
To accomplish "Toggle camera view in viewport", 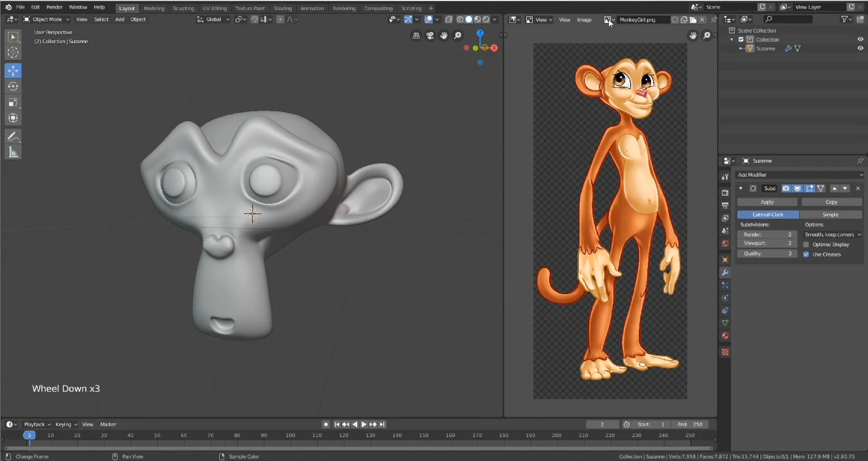I will 430,36.
